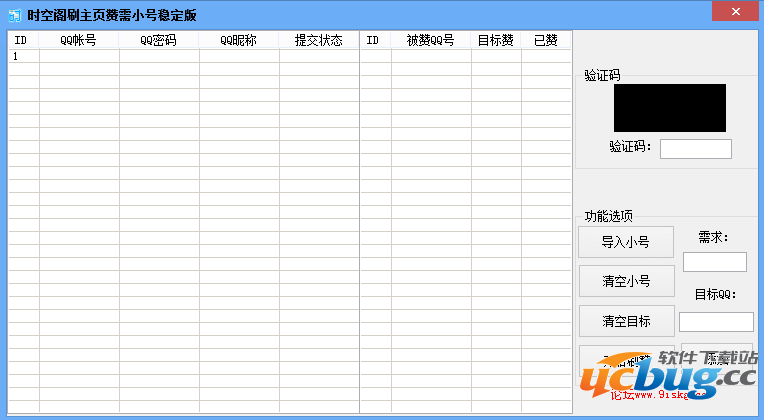Click the QQ密码 column header
Viewport: 764px width, 420px height.
tap(159, 40)
